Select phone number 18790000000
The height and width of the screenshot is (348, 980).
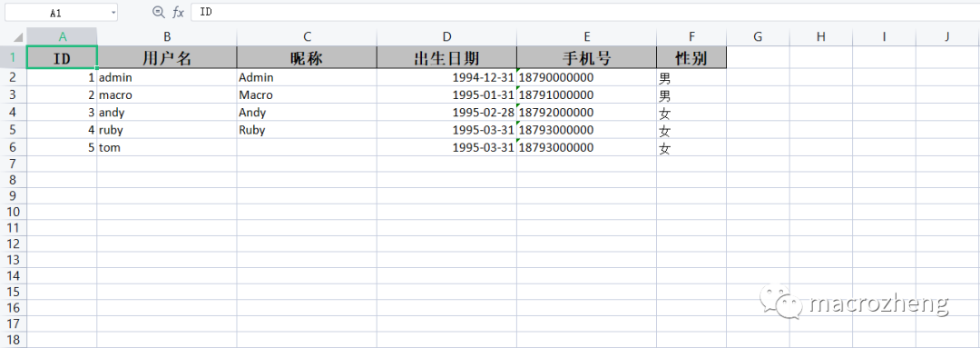point(587,77)
